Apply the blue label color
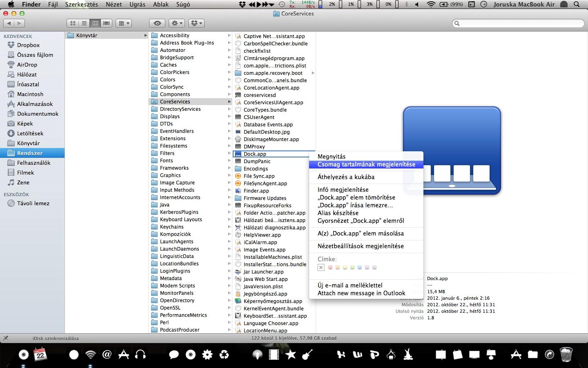This screenshot has width=588, height=368. click(360, 267)
